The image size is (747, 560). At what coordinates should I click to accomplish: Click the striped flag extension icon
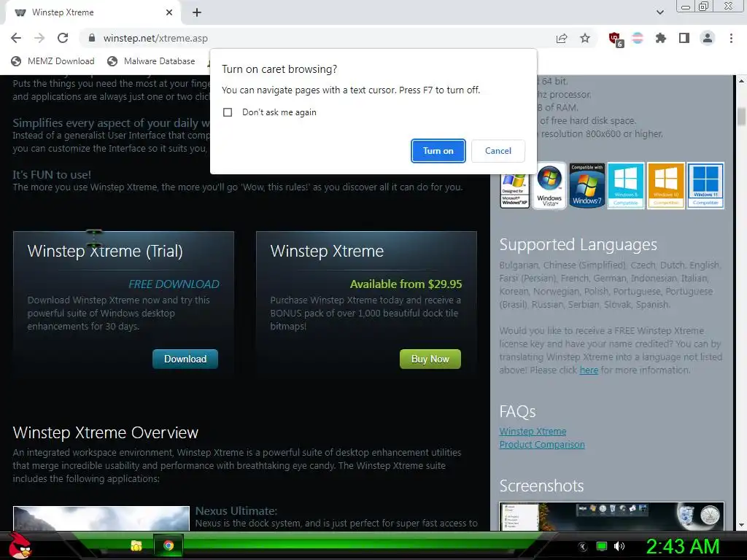(x=638, y=38)
